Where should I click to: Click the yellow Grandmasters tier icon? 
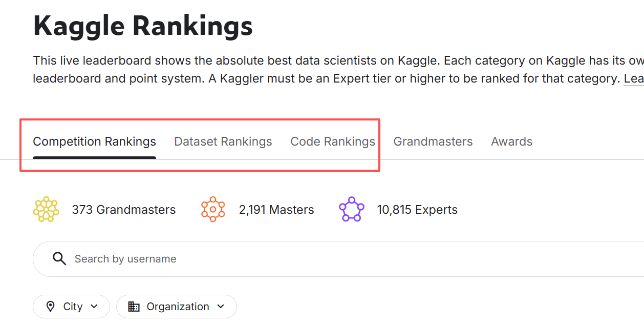[x=46, y=209]
